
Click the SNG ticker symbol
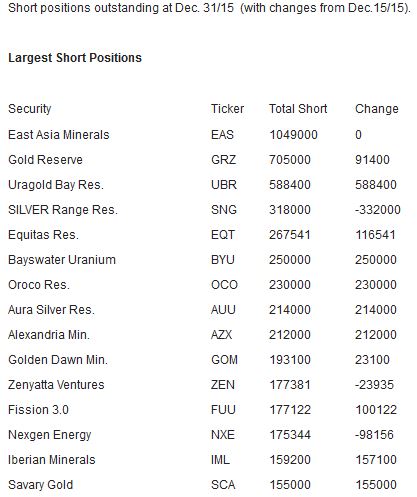224,210
